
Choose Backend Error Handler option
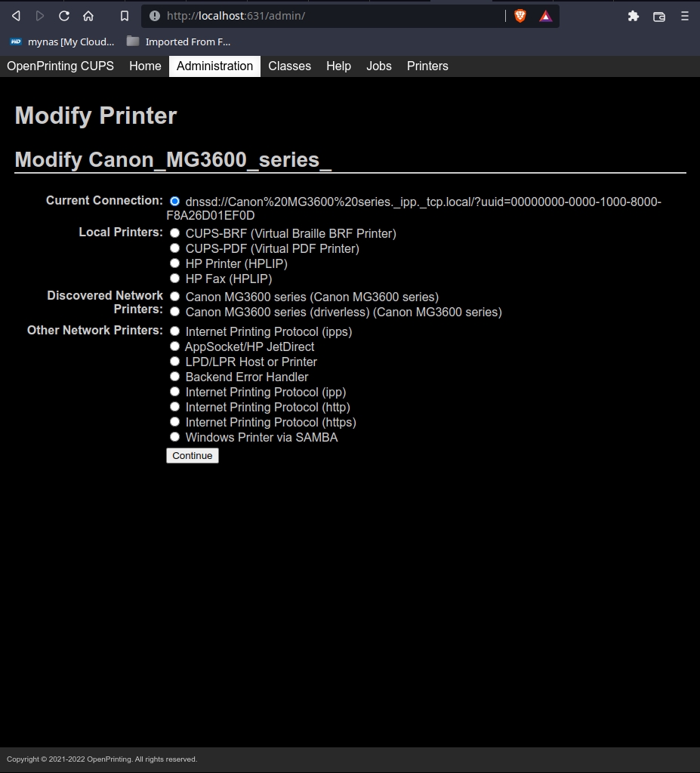pos(174,377)
